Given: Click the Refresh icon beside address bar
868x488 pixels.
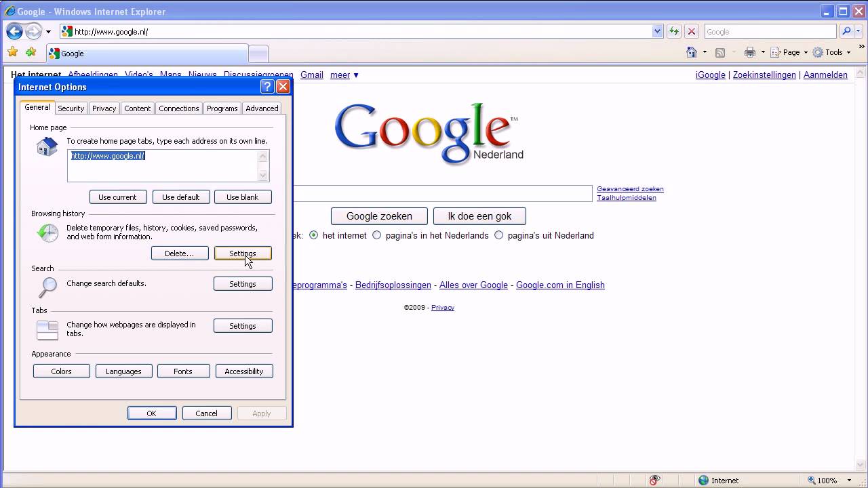Looking at the screenshot, I should [673, 31].
